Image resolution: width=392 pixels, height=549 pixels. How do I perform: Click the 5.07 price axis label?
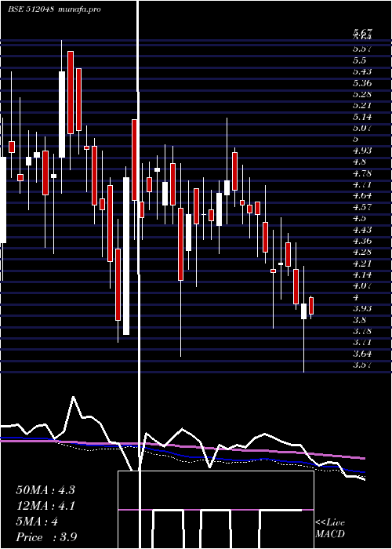click(362, 128)
